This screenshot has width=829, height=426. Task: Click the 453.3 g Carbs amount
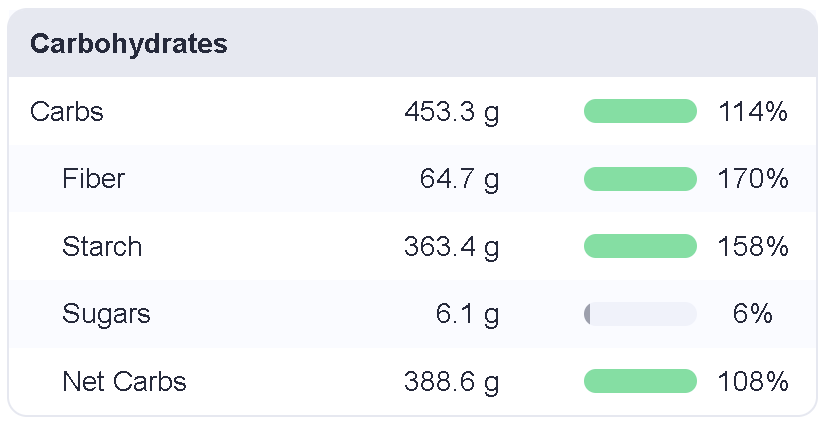tap(452, 113)
